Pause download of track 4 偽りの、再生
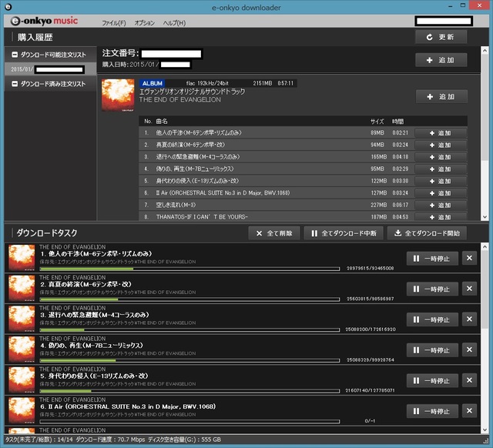This screenshot has height=448, width=493. (432, 349)
